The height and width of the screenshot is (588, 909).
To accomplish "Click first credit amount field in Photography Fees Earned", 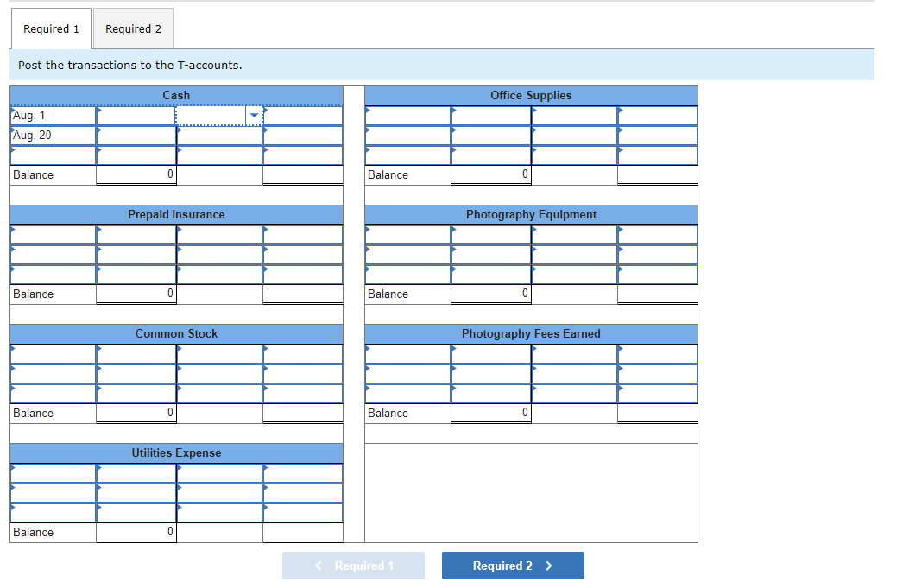I will (658, 354).
